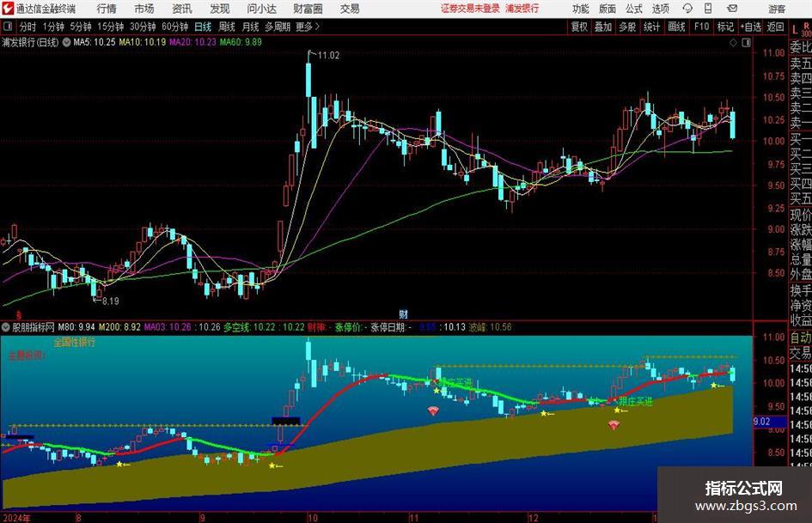Click the red 浦发银行 link in title bar
The width and height of the screenshot is (812, 523).
click(522, 9)
